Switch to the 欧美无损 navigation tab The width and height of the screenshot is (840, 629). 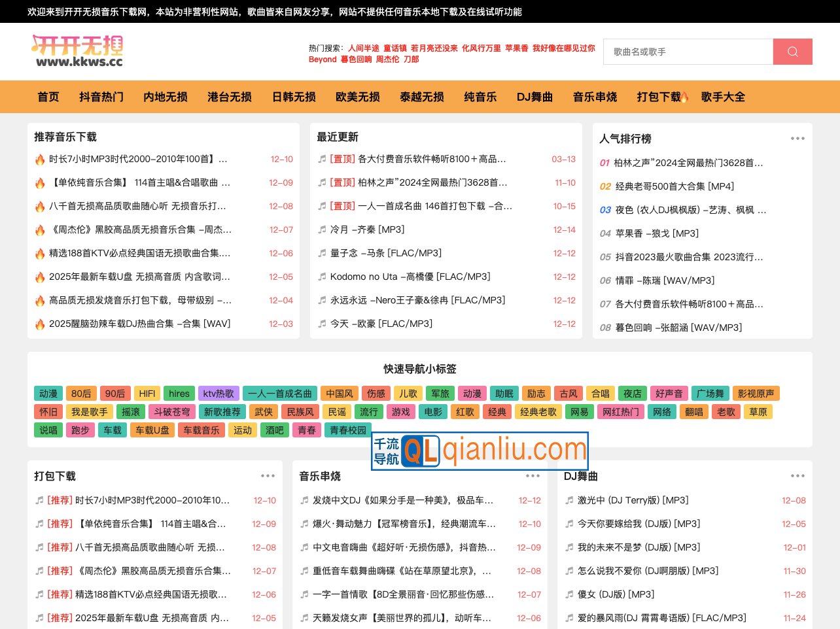click(357, 96)
